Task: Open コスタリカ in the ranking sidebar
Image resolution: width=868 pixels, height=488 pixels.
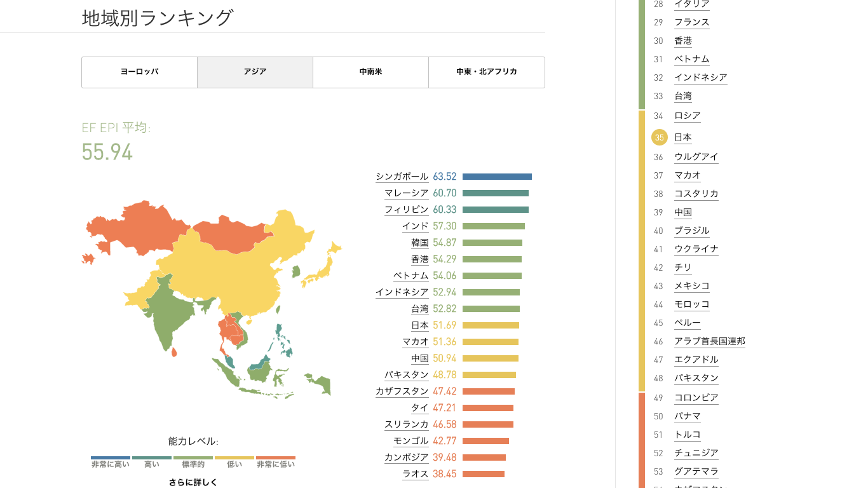Action: [x=696, y=194]
